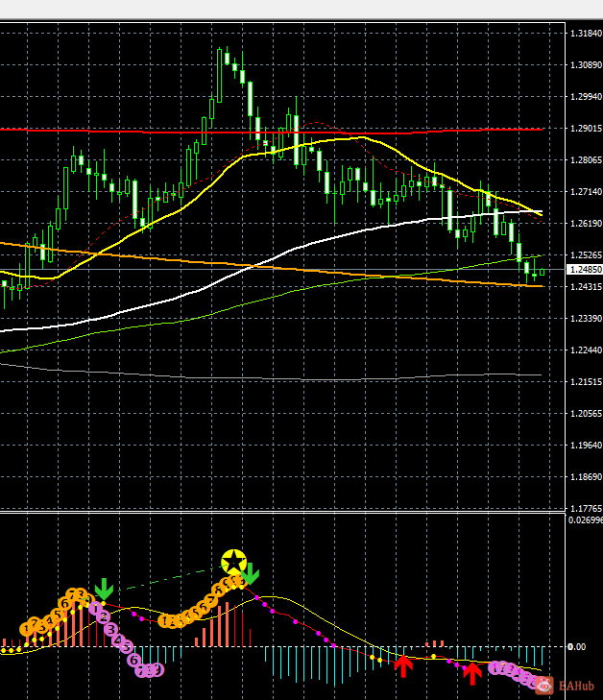
Task: Click the 1.17765 price level label
Action: click(586, 509)
